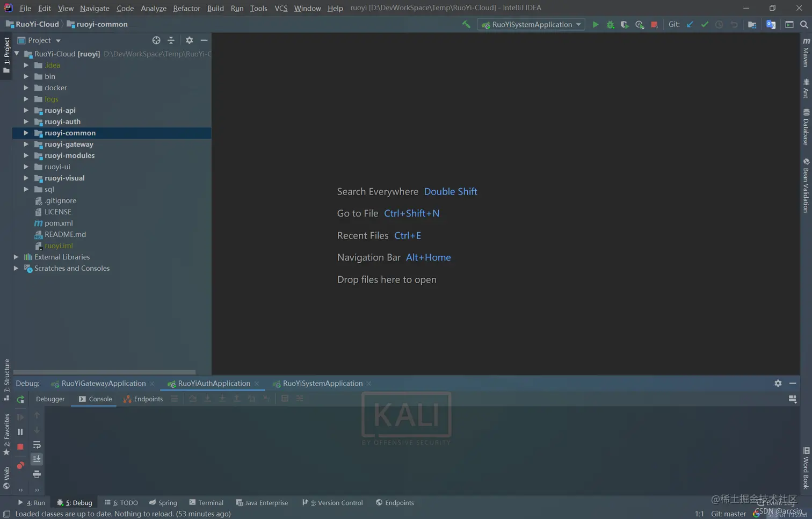
Task: Click ruoyi-common breadcrumb in navigation bar
Action: (97, 24)
